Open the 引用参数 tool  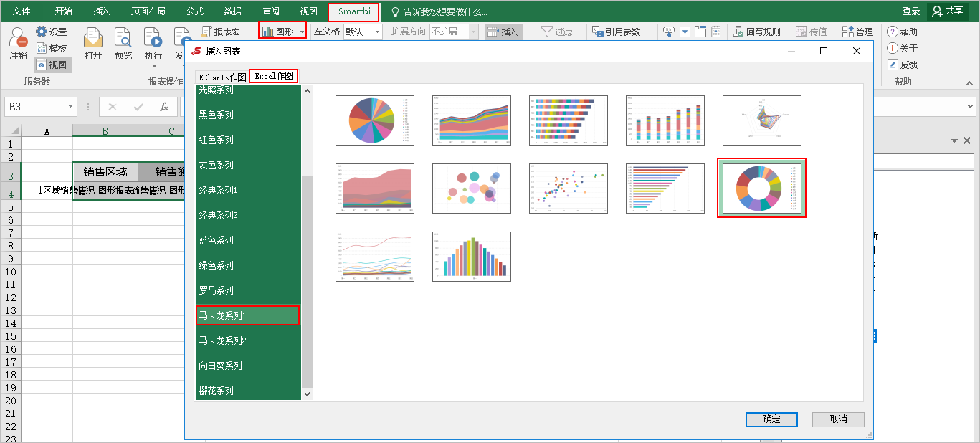[616, 32]
